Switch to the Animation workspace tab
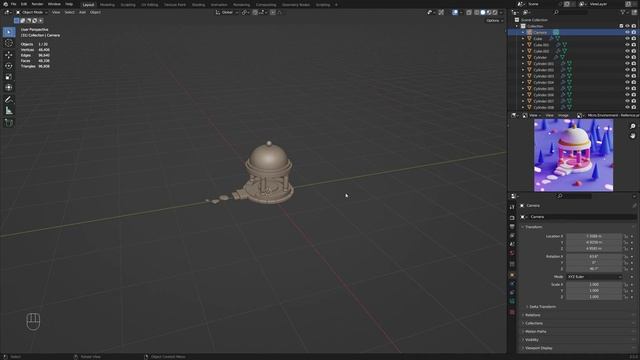640x360 pixels. coord(219,5)
